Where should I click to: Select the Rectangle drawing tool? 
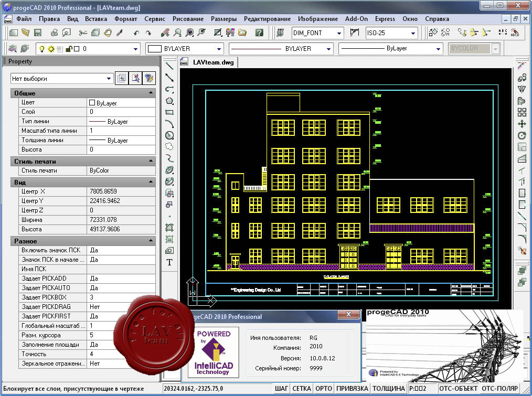click(x=169, y=112)
